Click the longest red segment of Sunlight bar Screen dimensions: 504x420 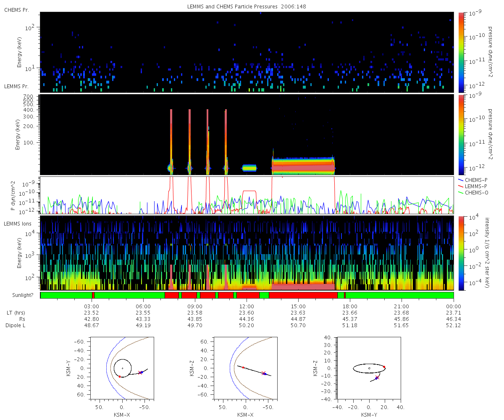[x=303, y=295]
